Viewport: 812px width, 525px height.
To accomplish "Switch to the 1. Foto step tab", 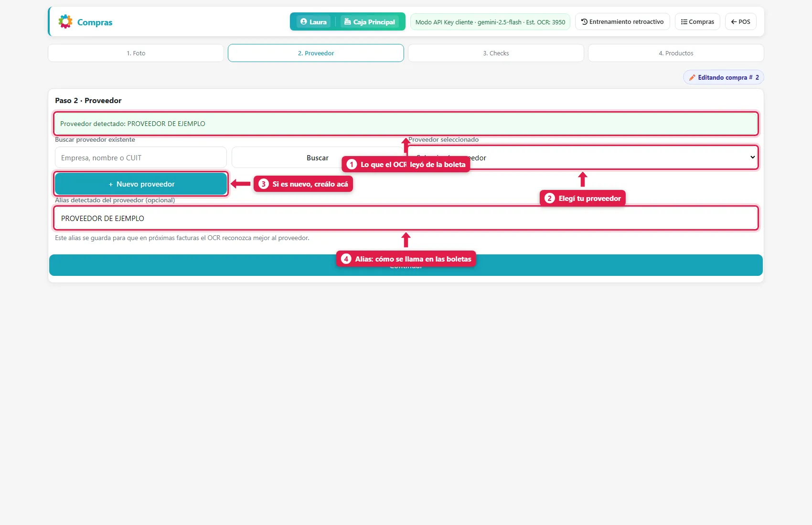I will coord(136,53).
